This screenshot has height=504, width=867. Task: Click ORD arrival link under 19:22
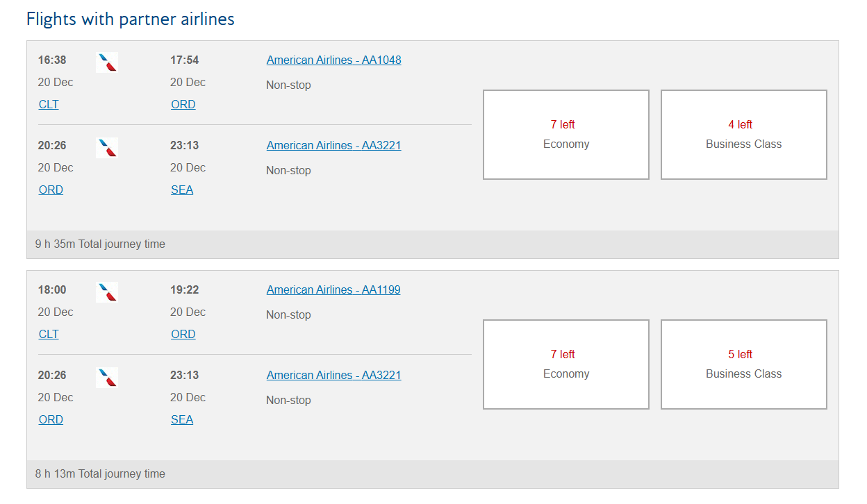coord(183,334)
